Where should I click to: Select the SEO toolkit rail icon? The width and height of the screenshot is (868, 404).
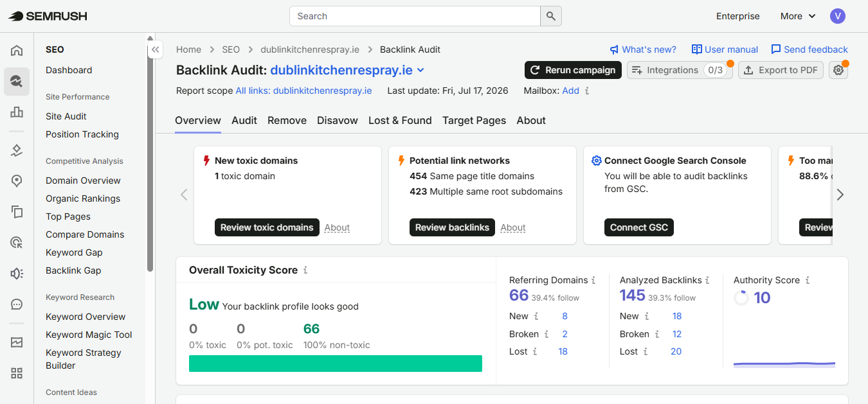(x=17, y=82)
